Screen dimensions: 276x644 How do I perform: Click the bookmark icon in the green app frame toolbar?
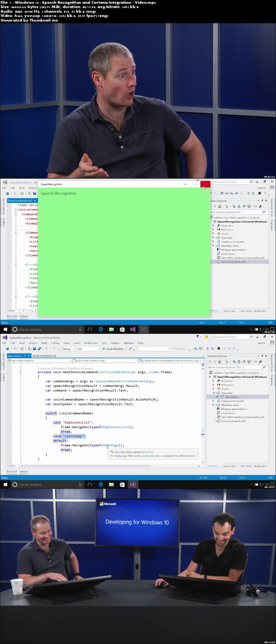[260, 193]
